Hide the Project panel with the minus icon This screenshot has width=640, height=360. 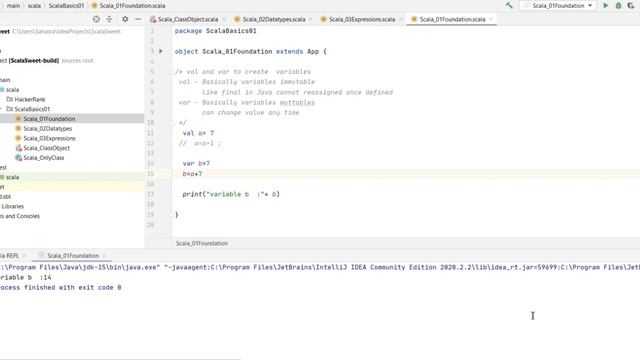[x=138, y=19]
